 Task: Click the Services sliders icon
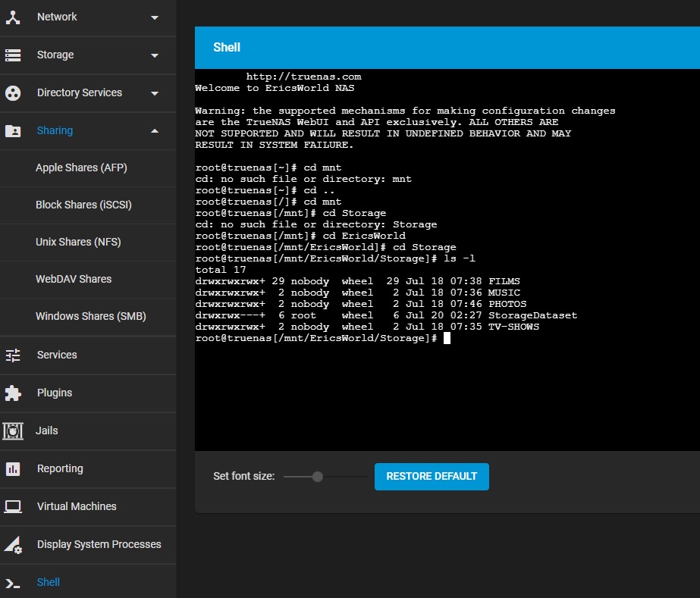[x=12, y=355]
